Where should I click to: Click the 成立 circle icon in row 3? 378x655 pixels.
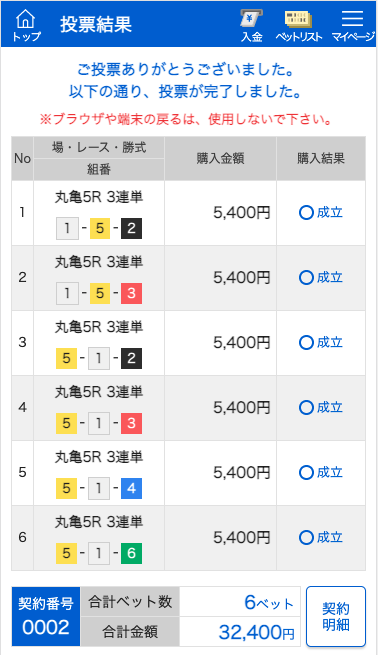(306, 343)
